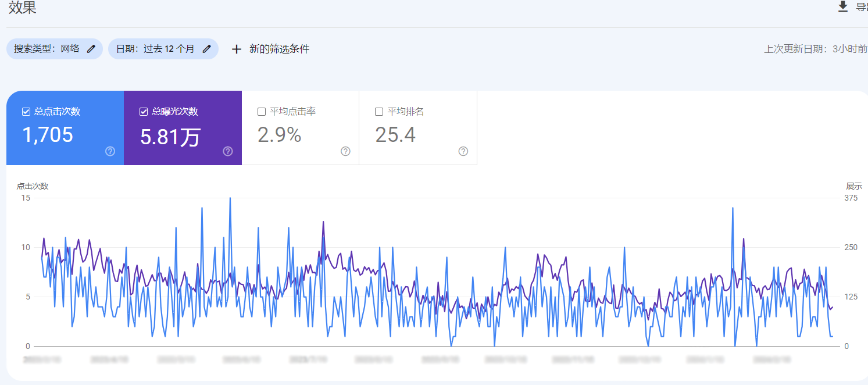The height and width of the screenshot is (385, 868).
Task: Open the 日期：过去 12 个月 filter
Action: tap(155, 49)
